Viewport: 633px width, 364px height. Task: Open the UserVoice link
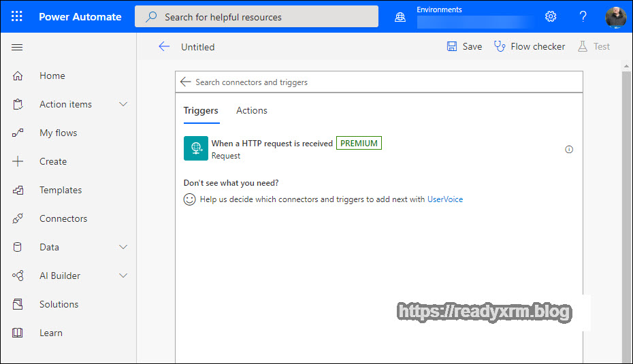tap(444, 199)
